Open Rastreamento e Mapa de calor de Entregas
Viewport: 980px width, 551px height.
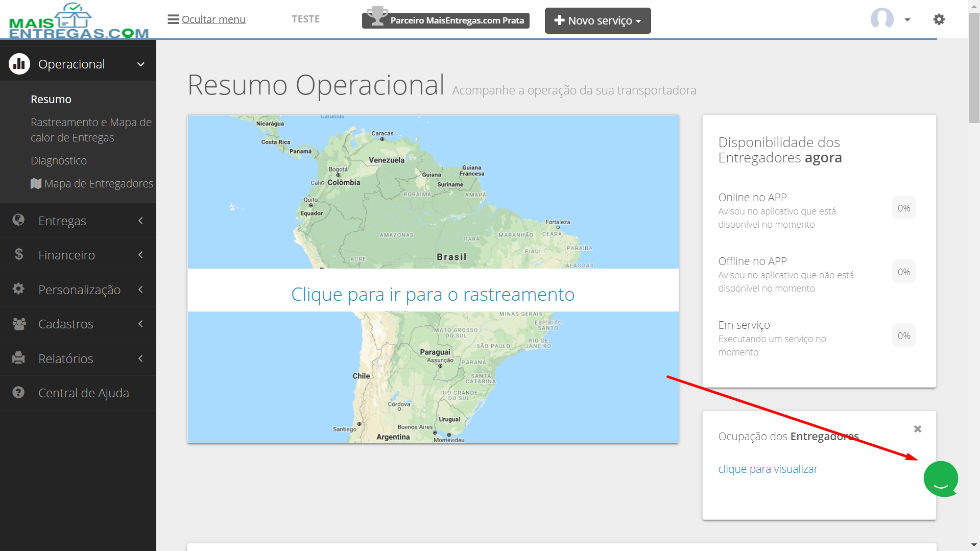pyautogui.click(x=91, y=130)
